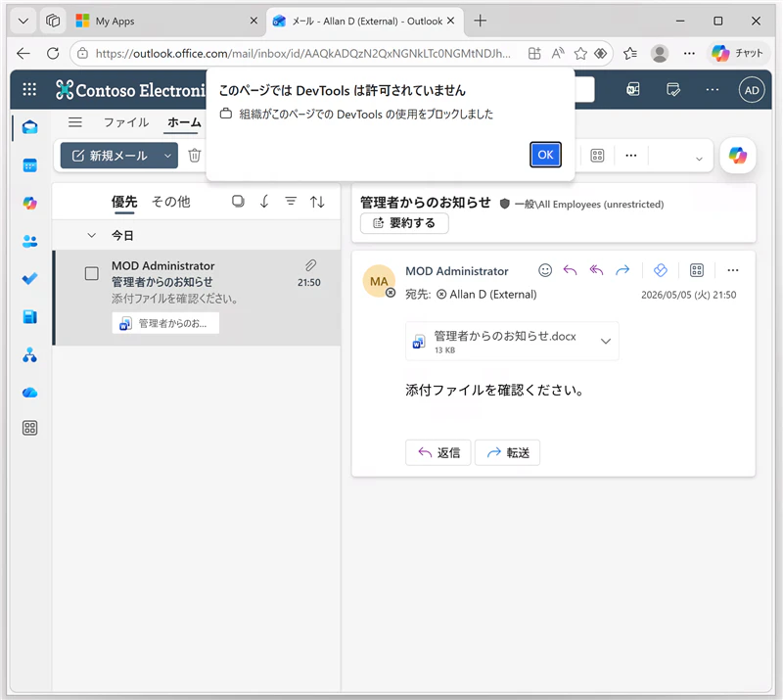Viewport: 783px width, 700px height.
Task: Toggle the hamburger navigation pane button
Action: click(75, 122)
